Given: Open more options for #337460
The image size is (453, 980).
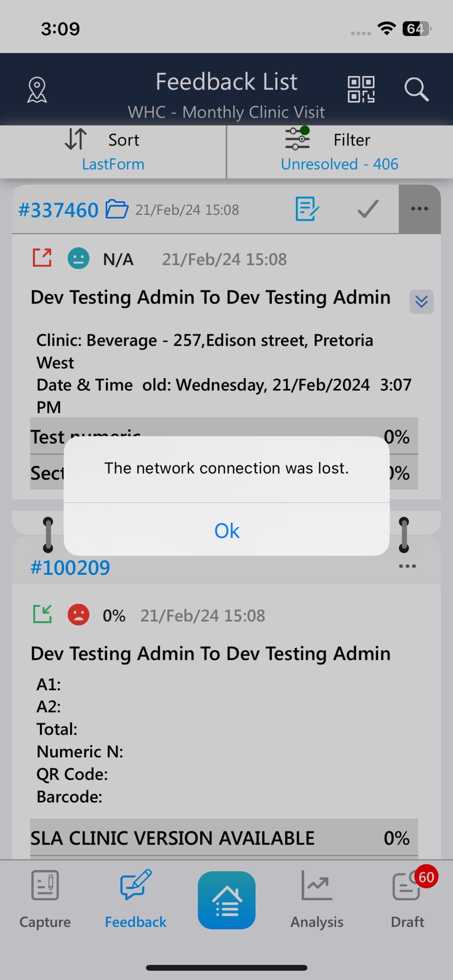Looking at the screenshot, I should coord(419,209).
